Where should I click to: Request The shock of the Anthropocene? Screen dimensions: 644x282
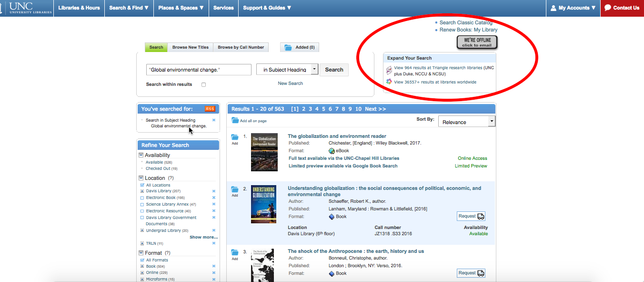[471, 273]
